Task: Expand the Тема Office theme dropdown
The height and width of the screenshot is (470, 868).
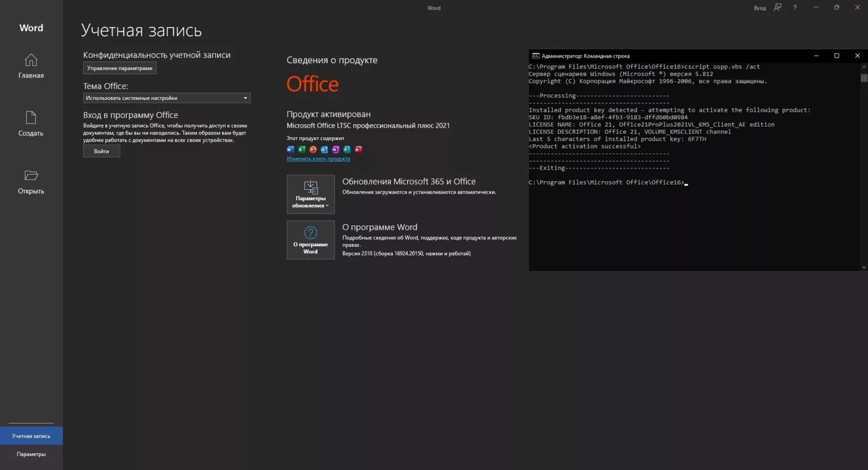Action: coord(167,98)
